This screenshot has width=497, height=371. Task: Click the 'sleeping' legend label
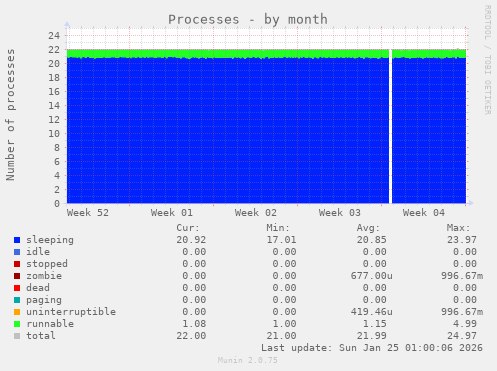pos(50,240)
